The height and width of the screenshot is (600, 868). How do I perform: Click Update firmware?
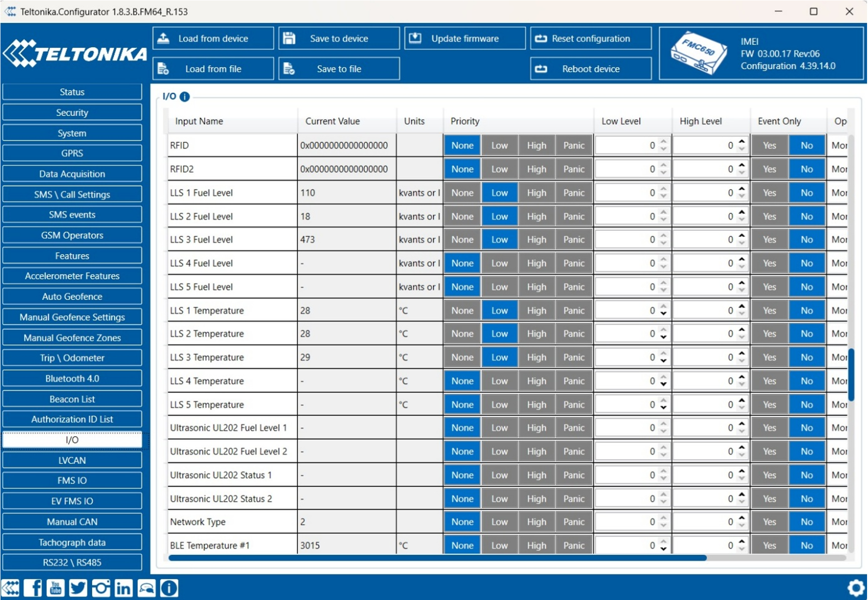pos(465,39)
